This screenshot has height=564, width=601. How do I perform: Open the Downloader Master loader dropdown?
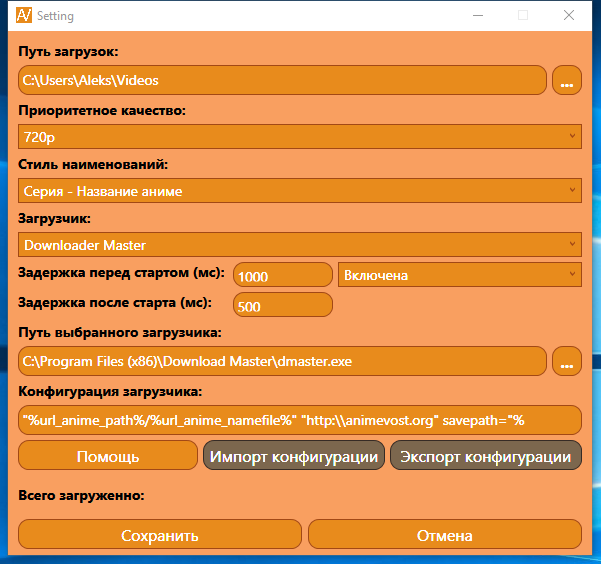(300, 245)
